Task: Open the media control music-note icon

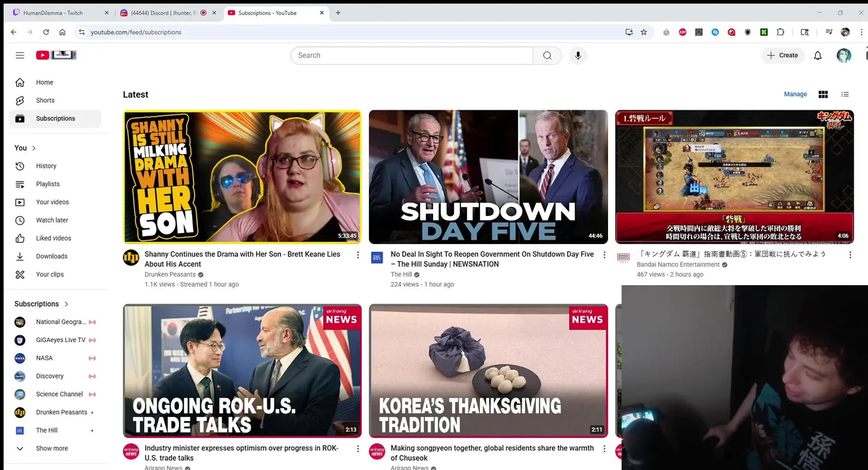Action: [829, 32]
